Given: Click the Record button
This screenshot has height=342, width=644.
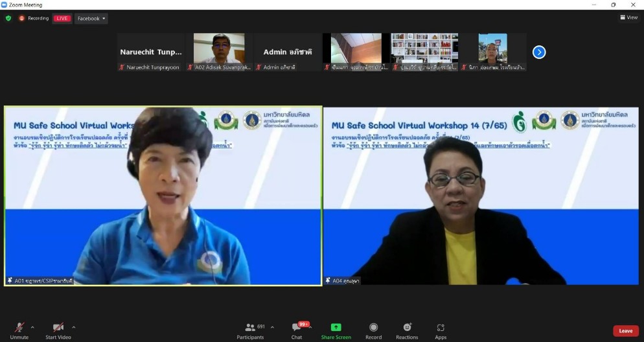Looking at the screenshot, I should (x=373, y=331).
